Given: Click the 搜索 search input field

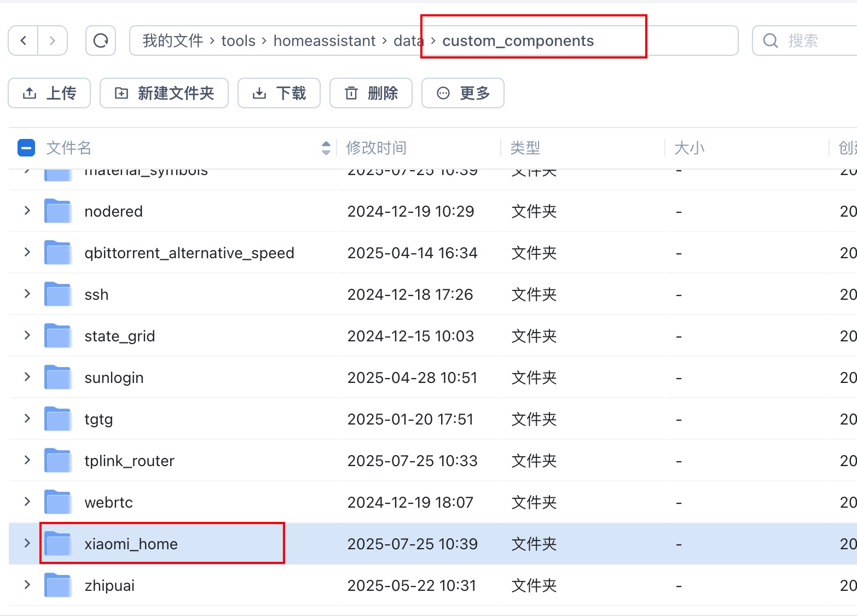Looking at the screenshot, I should (x=815, y=41).
